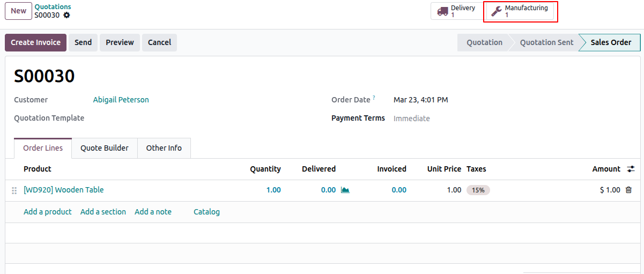
Task: Click the forecast chart icon next to Delivered
Action: (x=345, y=190)
